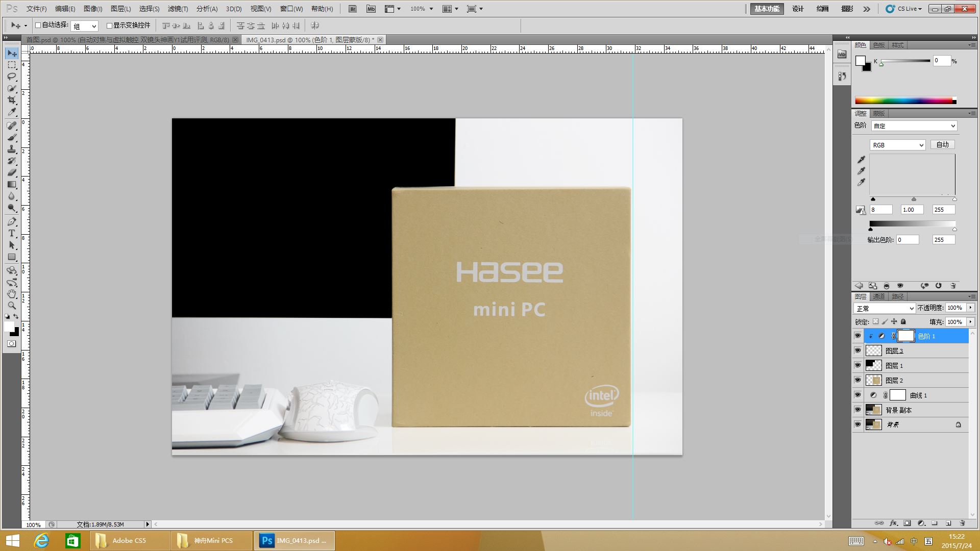This screenshot has height=551, width=980.
Task: Hide the 背景 副本 layer
Action: [857, 410]
